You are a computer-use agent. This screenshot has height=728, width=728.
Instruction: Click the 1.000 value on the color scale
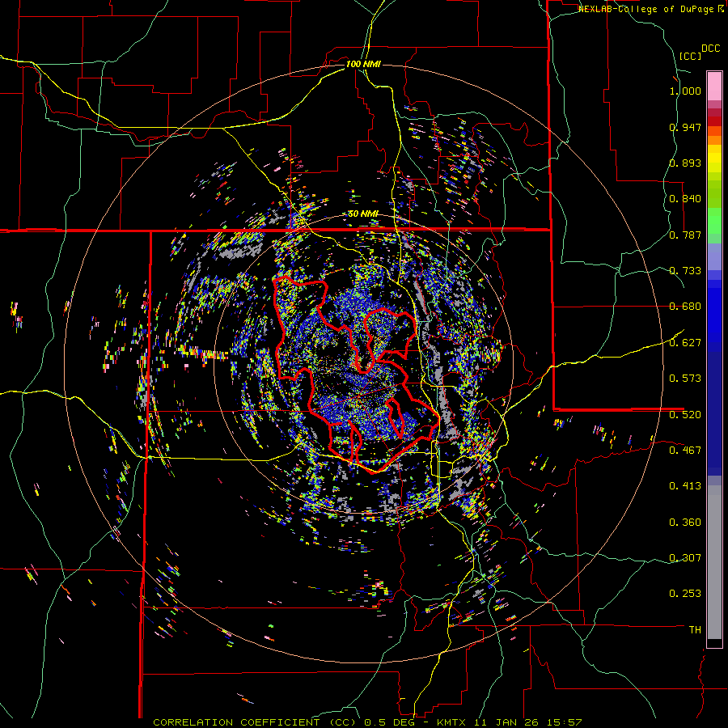(x=685, y=91)
